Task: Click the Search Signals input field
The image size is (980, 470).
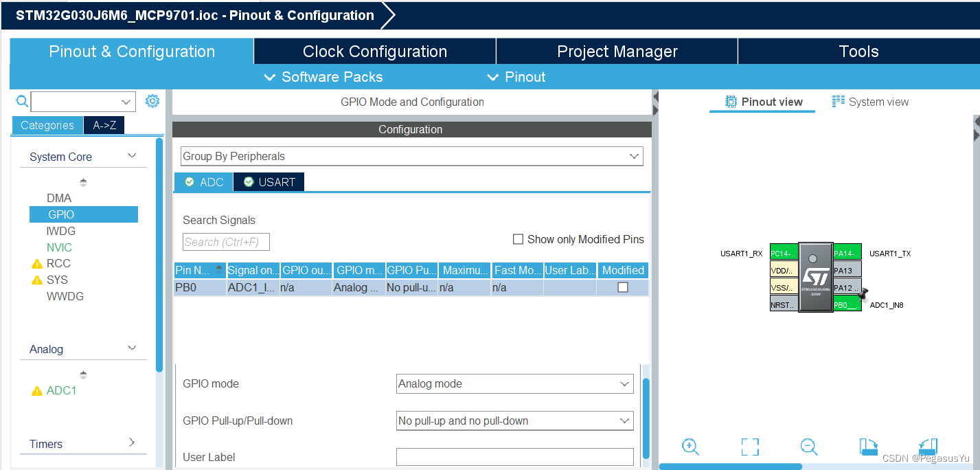Action: 226,242
